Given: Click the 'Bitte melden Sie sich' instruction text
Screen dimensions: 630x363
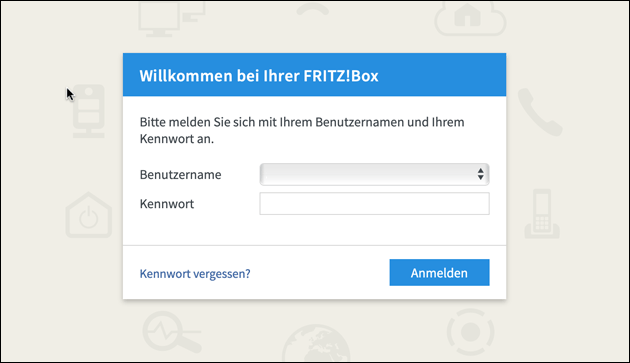Looking at the screenshot, I should tap(302, 130).
